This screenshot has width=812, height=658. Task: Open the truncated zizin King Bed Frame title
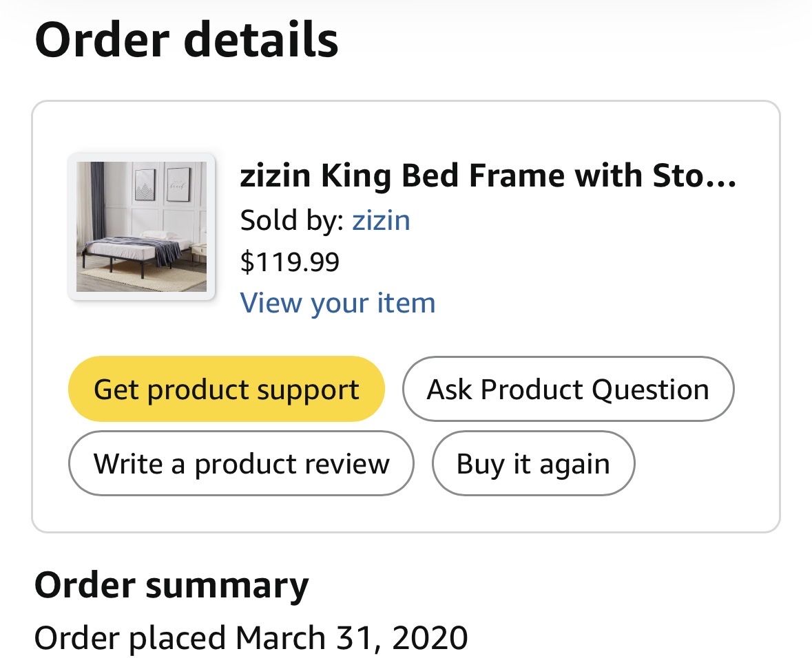489,176
